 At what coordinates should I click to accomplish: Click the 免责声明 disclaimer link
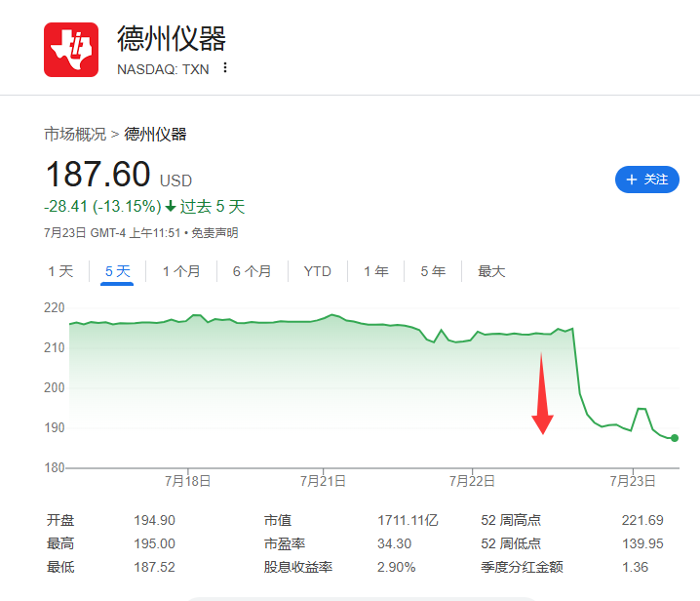(214, 233)
